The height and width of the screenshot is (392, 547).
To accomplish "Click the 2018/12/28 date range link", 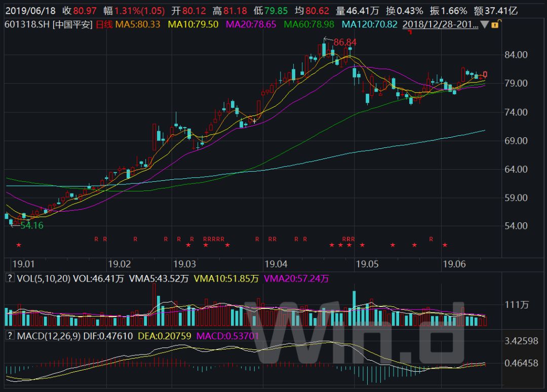I will [440, 24].
